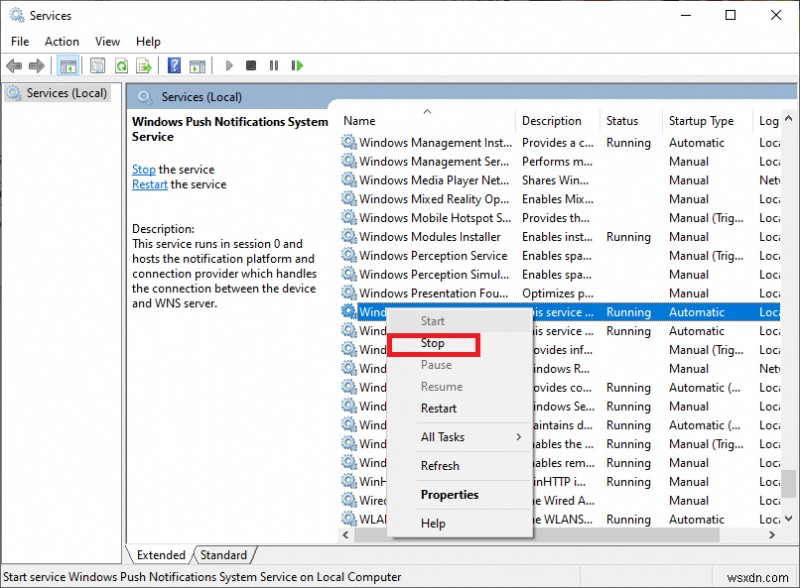Screen dimensions: 800x588
Task: Click the Stop the service link
Action: 144,170
